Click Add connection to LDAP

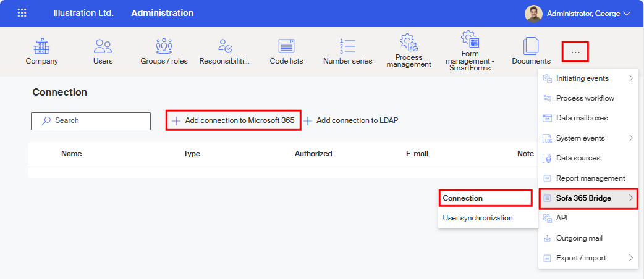tap(351, 120)
